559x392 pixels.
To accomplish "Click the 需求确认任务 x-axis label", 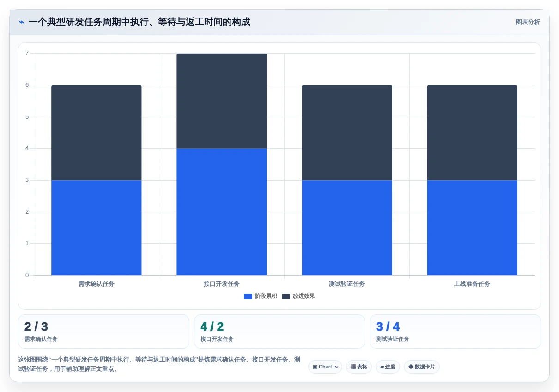I will point(97,284).
